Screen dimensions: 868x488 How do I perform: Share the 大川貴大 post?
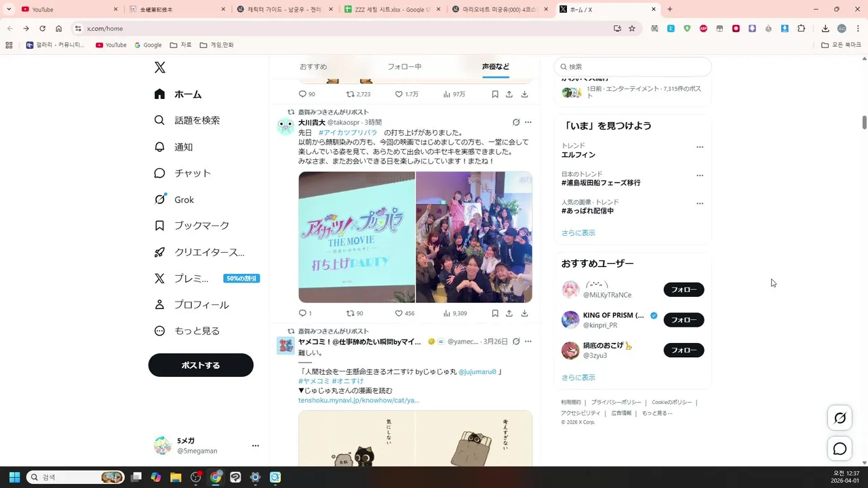point(509,313)
